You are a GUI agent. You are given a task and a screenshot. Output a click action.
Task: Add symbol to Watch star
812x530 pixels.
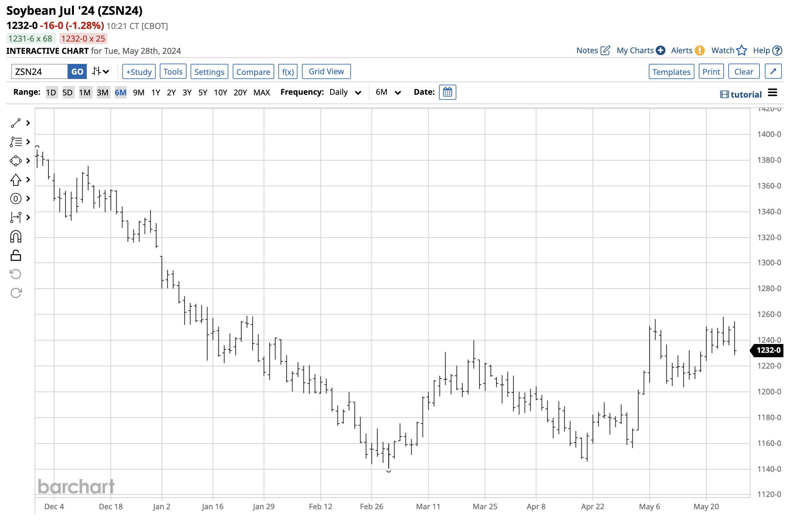tap(742, 51)
